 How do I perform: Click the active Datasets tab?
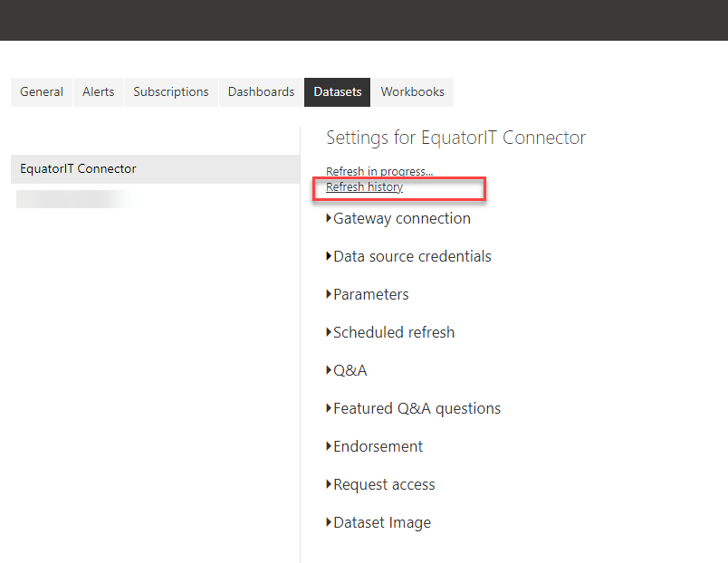click(337, 91)
